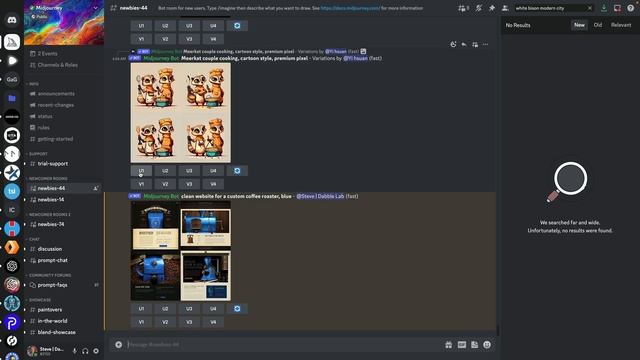Click @Steve | Dabble Lab mention
Viewport: 640px width, 360px height.
tap(320, 196)
